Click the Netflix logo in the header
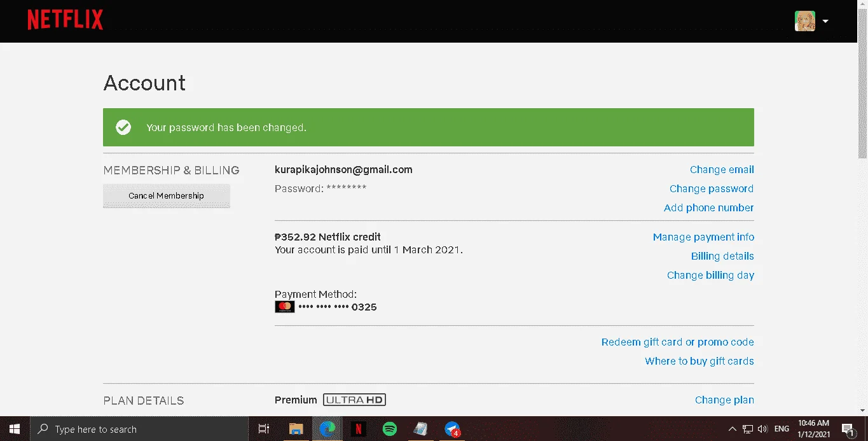 pyautogui.click(x=65, y=20)
